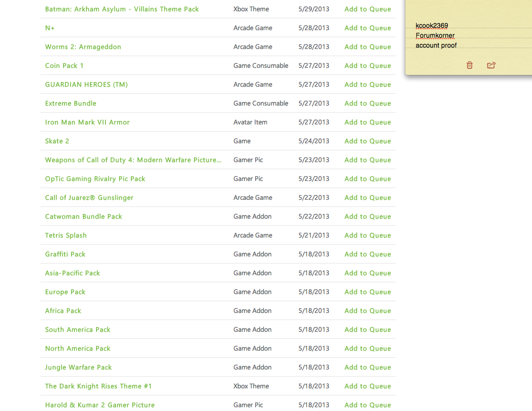Open South America Pack link

tap(78, 329)
